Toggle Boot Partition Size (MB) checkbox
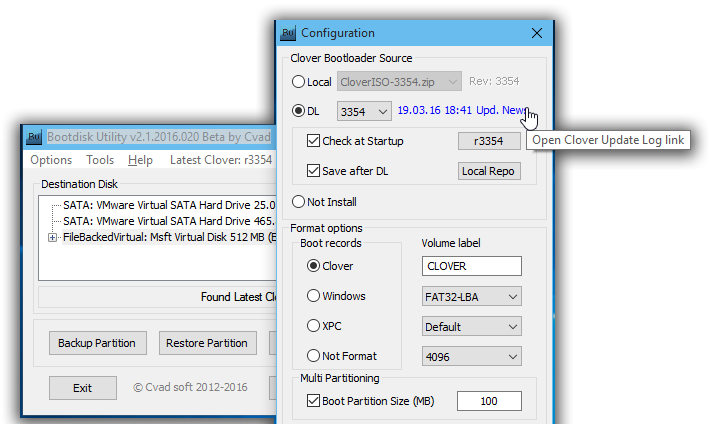 coord(313,401)
